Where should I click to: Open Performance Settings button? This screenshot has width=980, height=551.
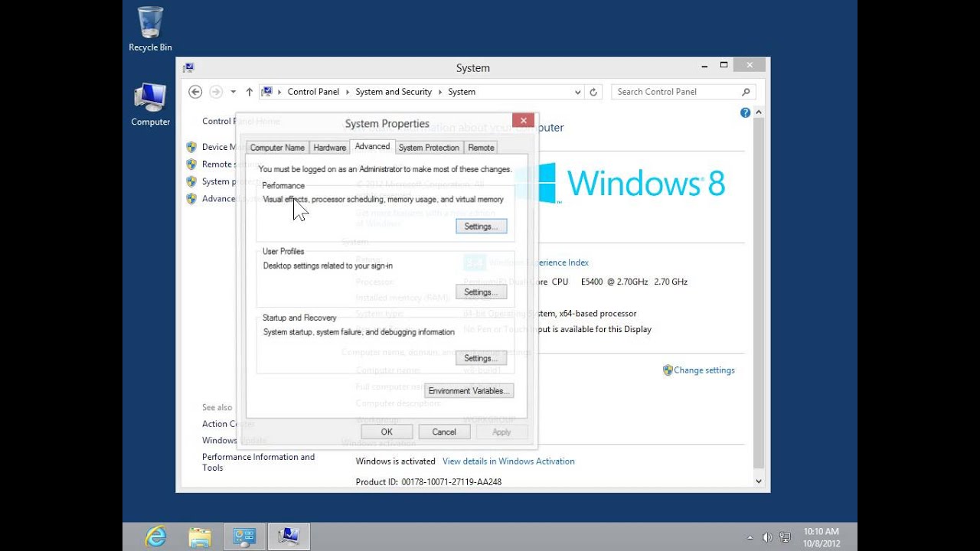(x=481, y=227)
